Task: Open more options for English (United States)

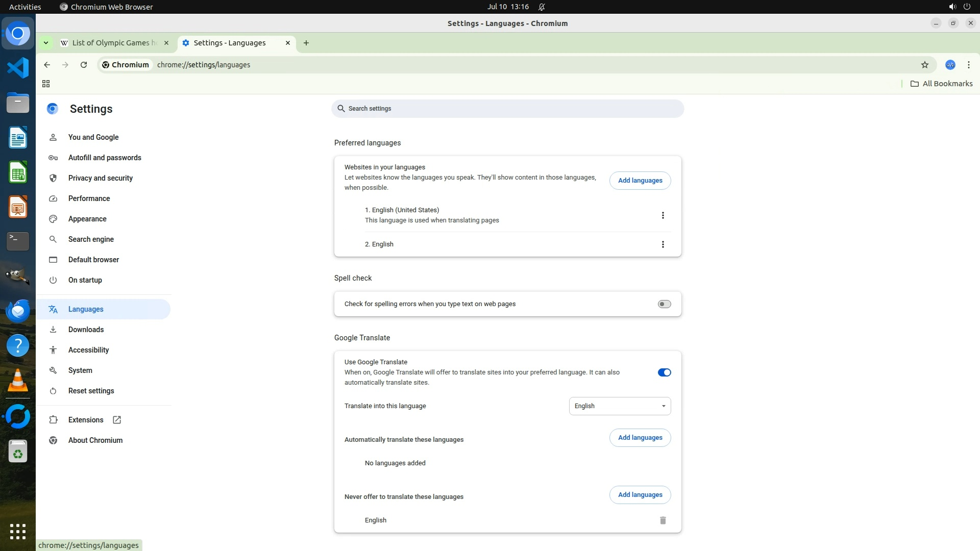Action: 663,215
